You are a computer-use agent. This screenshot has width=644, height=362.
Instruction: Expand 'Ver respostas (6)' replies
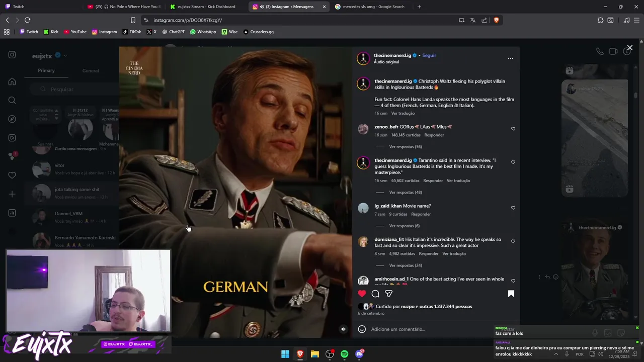pos(404,226)
